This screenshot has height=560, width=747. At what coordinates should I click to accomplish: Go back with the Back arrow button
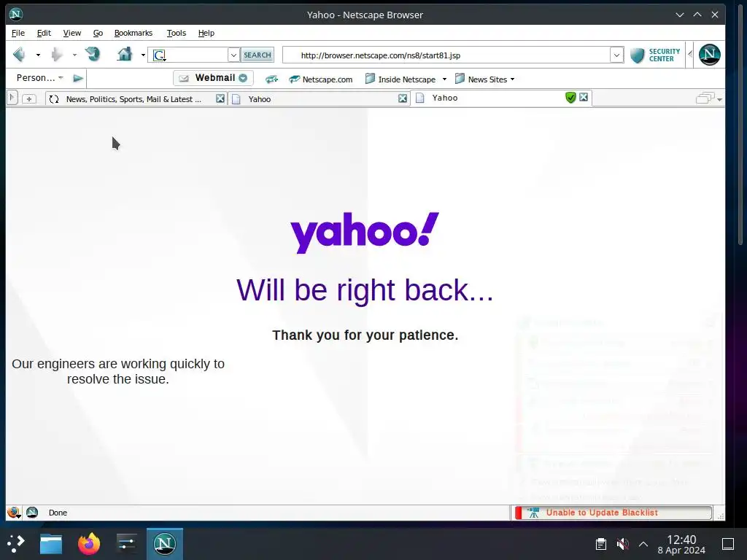pos(19,55)
